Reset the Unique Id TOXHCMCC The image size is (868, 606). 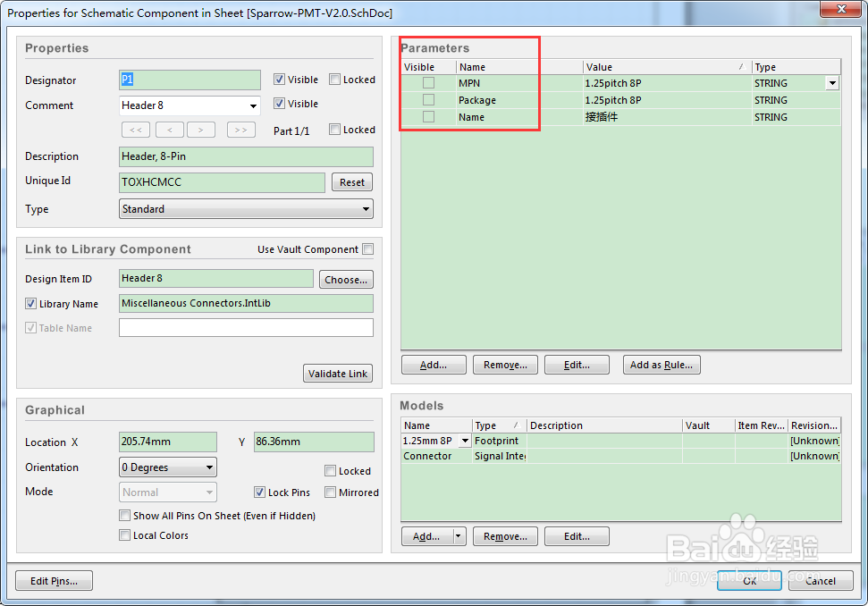(351, 181)
